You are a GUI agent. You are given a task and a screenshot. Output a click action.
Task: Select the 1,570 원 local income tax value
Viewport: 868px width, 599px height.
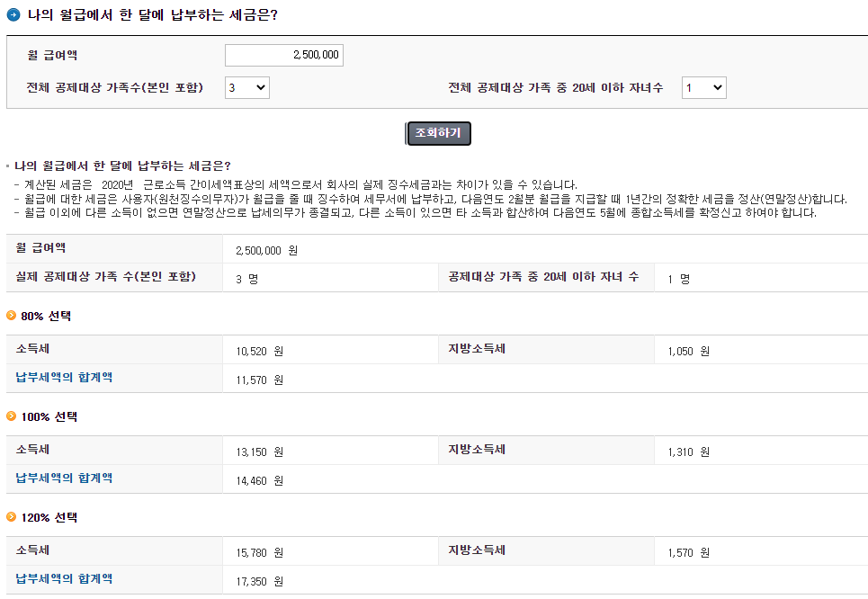pos(689,553)
